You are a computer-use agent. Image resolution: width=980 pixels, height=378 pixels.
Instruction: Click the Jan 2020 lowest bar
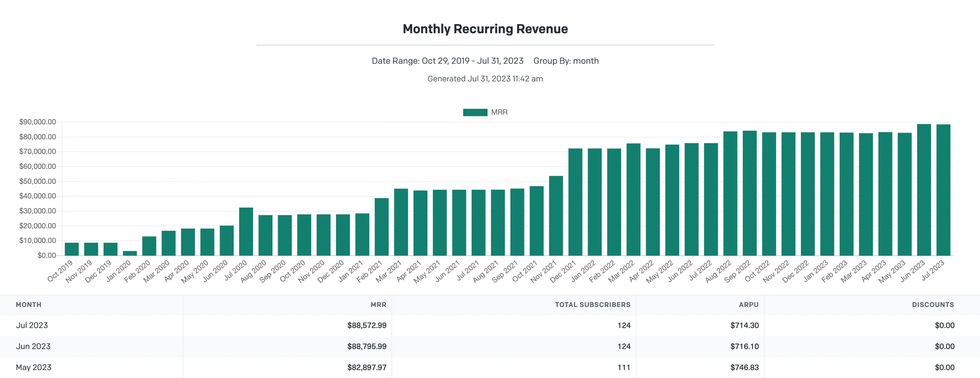(130, 253)
